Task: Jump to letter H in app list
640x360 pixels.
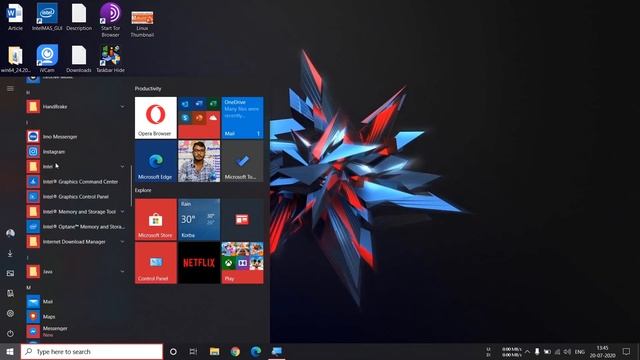Action: click(28, 93)
